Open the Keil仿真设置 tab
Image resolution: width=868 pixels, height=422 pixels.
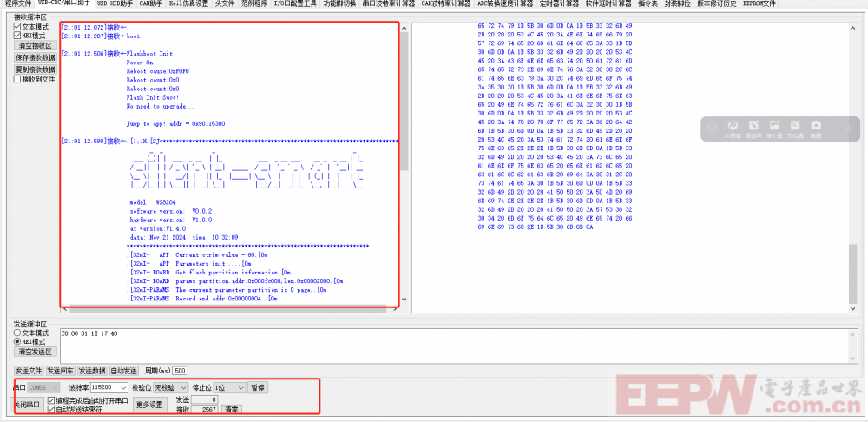click(x=188, y=3)
